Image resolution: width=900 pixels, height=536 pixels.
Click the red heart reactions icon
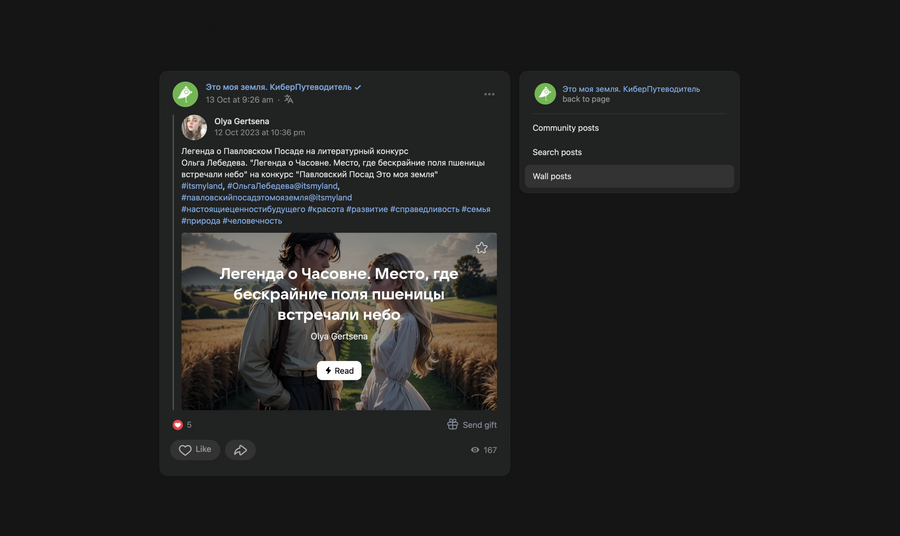pos(177,425)
